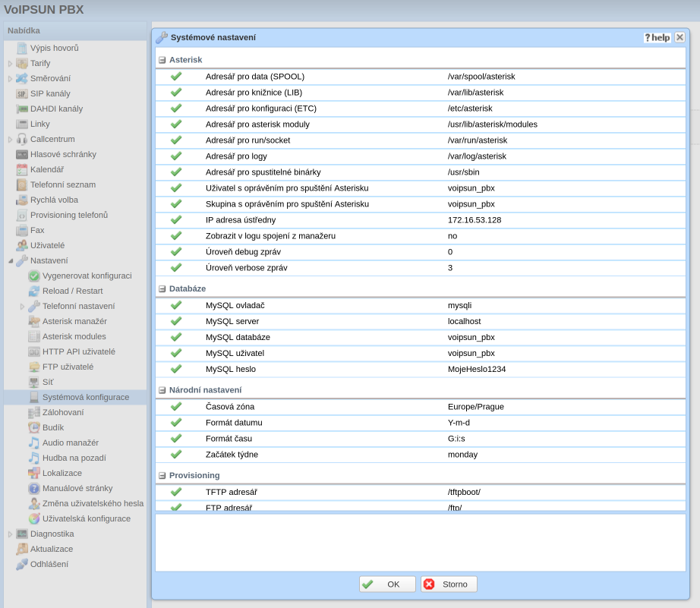This screenshot has width=700, height=608.
Task: Expand the Směrování tree node
Action: tap(10, 79)
